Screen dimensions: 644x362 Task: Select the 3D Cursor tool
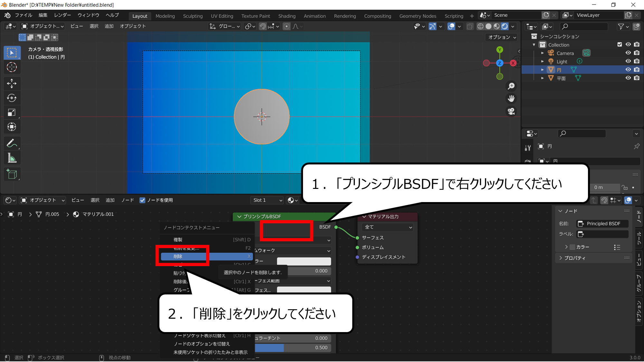click(12, 67)
